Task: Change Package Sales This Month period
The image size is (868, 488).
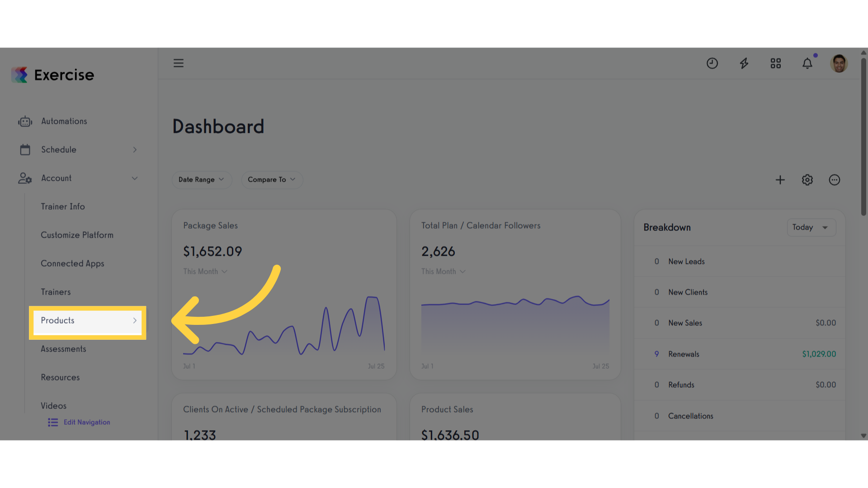Action: 205,272
